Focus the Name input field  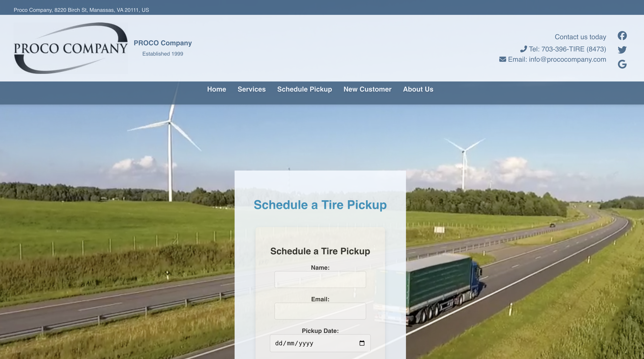pyautogui.click(x=320, y=280)
